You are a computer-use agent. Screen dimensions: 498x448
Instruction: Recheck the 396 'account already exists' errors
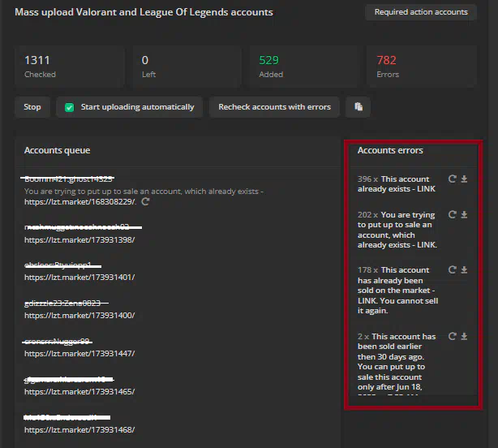point(453,179)
